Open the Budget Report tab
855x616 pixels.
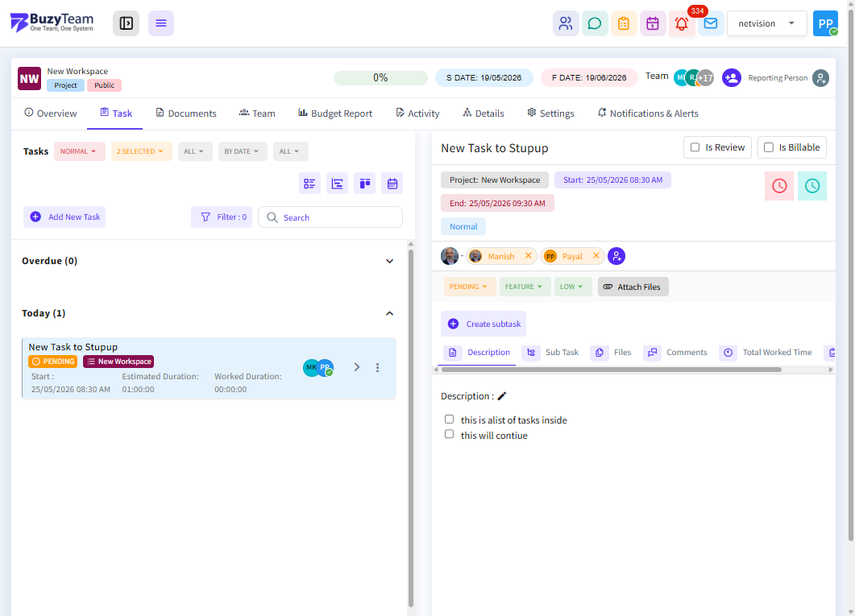[335, 114]
